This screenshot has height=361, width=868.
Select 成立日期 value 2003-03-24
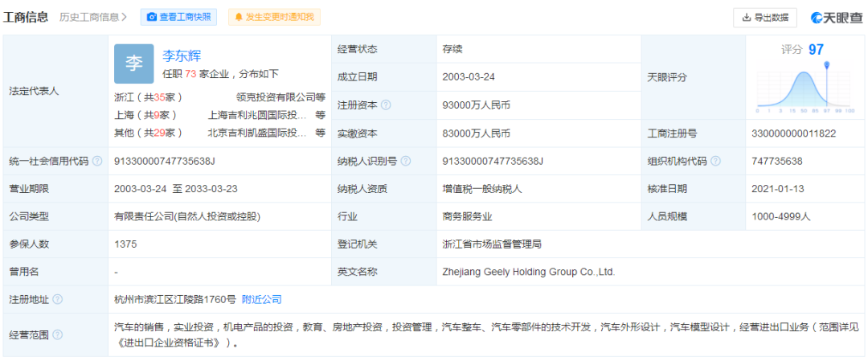[x=469, y=77]
